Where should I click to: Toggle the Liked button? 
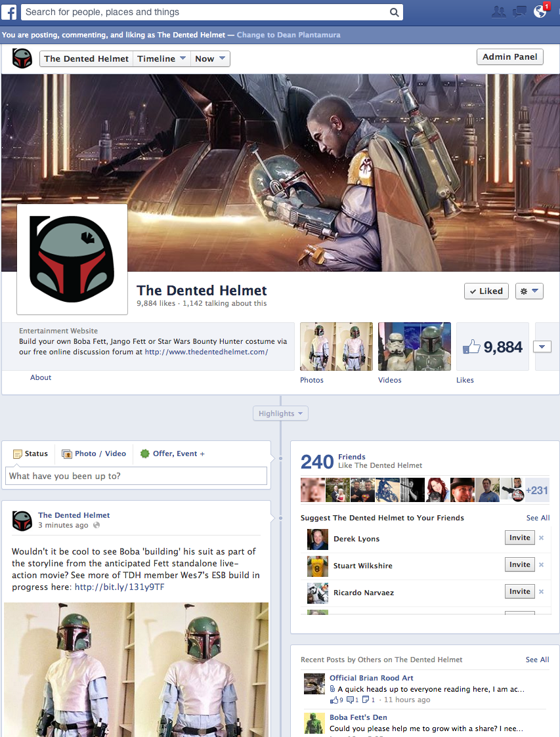tap(486, 291)
